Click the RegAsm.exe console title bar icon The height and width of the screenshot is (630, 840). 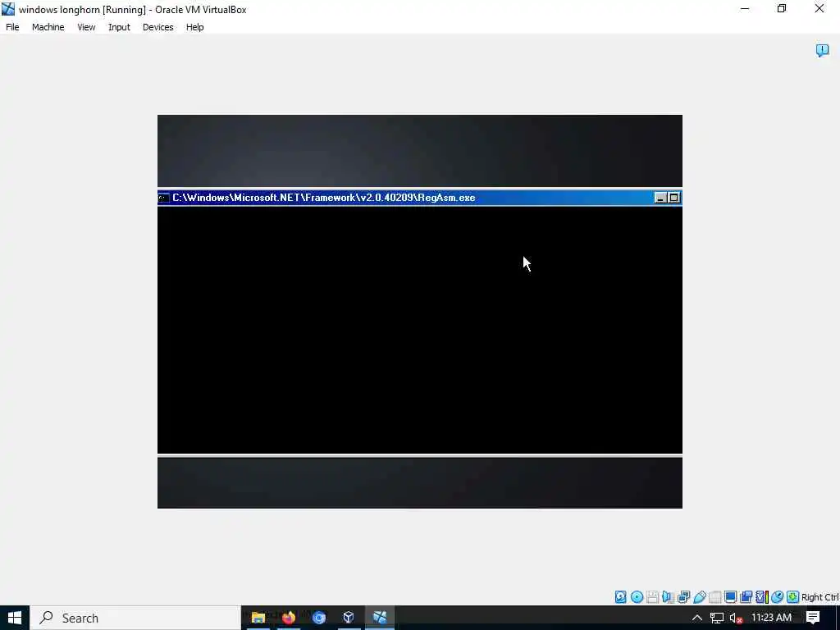click(164, 198)
